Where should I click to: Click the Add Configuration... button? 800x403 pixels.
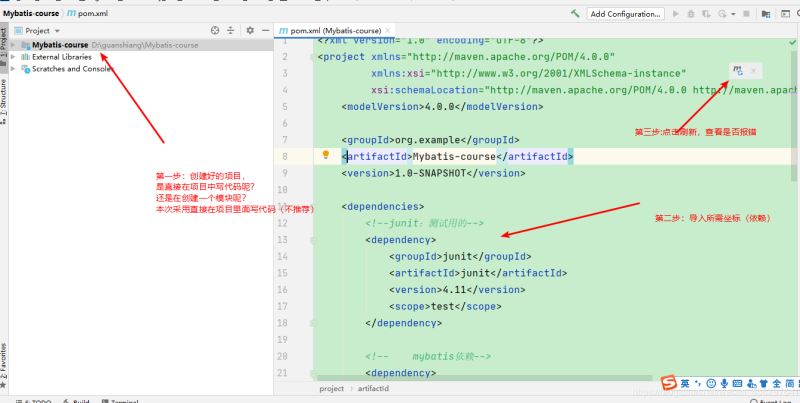tap(626, 14)
